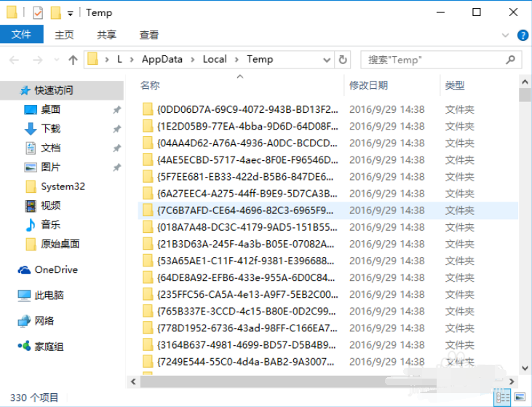532x407 pixels.
Task: Click the refresh icon beside address bar
Action: coord(343,60)
